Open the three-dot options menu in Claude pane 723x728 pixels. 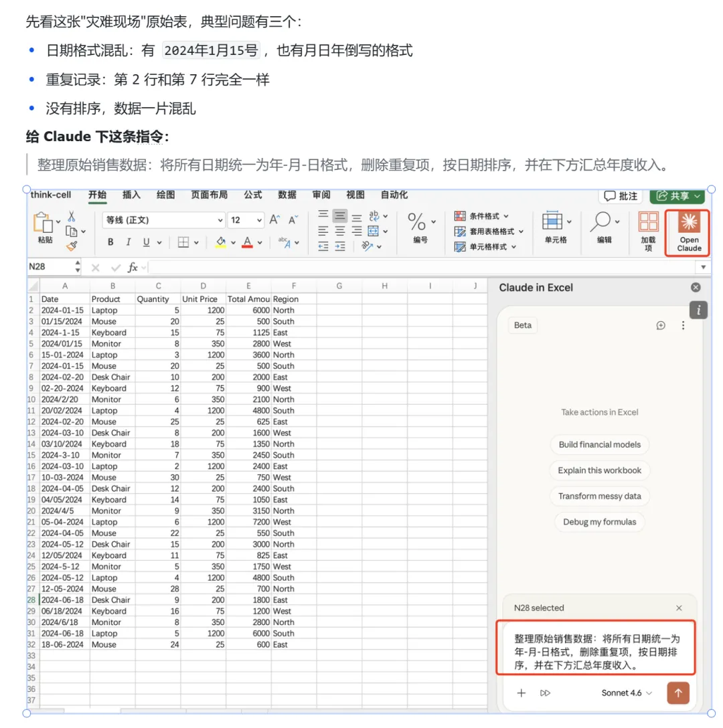tap(683, 325)
